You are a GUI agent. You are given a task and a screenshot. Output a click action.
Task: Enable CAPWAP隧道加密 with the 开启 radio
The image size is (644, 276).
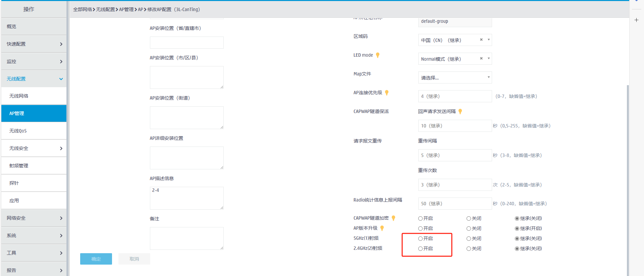tap(420, 219)
